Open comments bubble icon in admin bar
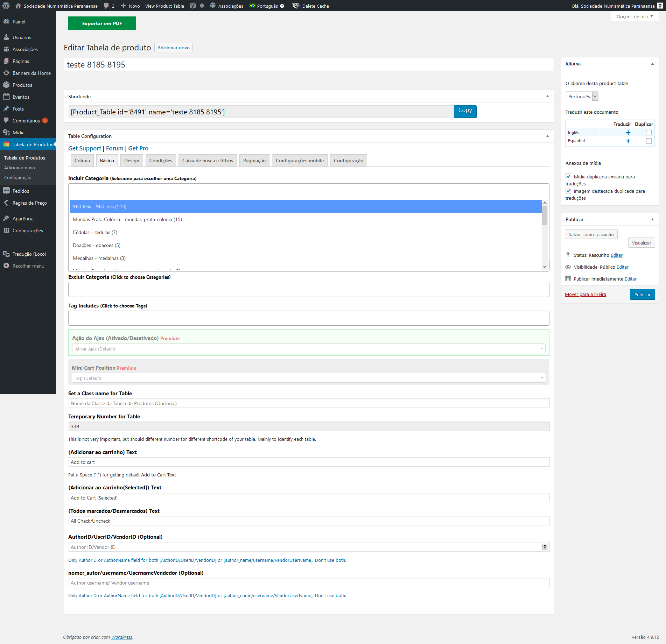 click(x=106, y=6)
